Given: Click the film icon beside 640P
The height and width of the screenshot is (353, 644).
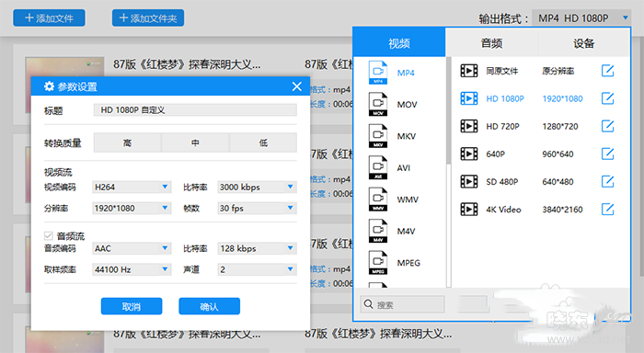Looking at the screenshot, I should click(469, 154).
